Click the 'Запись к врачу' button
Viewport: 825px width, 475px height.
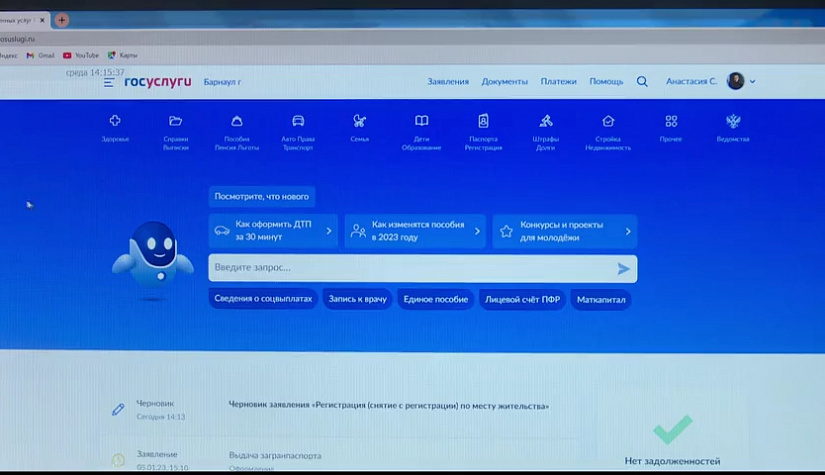[x=357, y=299]
